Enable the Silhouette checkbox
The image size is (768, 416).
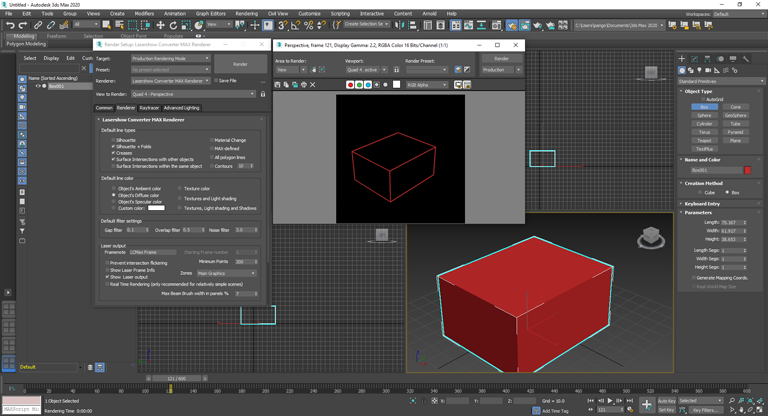coord(113,140)
